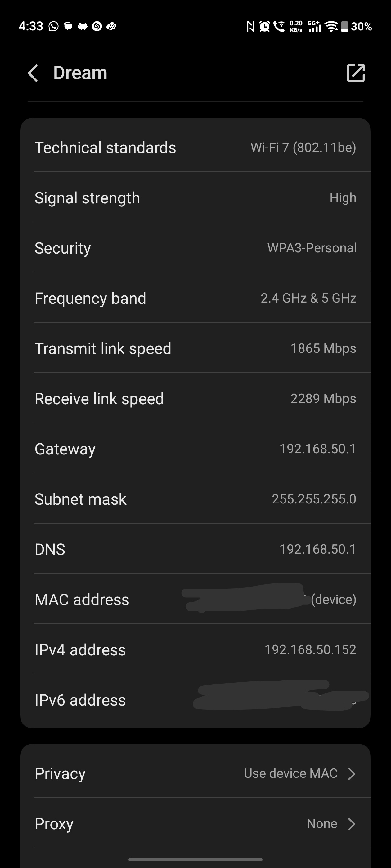The height and width of the screenshot is (868, 391).
Task: Tap the IPv4 address value
Action: coord(310,650)
